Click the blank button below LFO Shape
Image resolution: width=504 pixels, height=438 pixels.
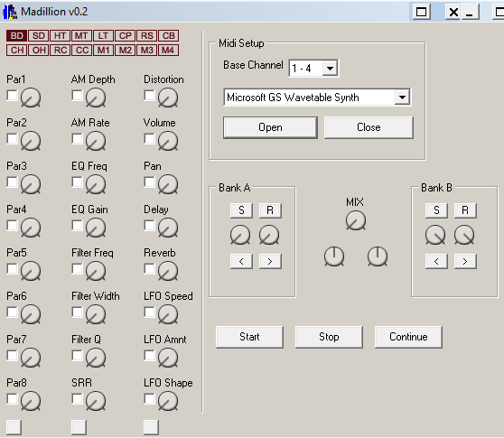tap(152, 427)
